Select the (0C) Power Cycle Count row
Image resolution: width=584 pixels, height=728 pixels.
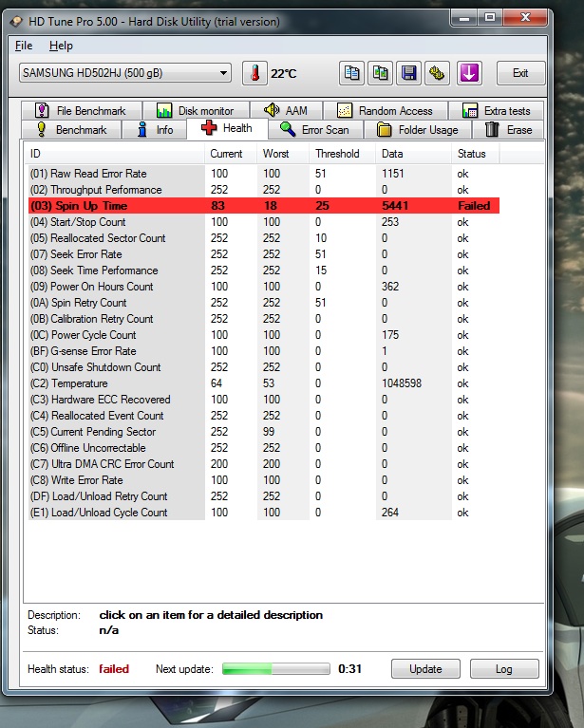[264, 335]
